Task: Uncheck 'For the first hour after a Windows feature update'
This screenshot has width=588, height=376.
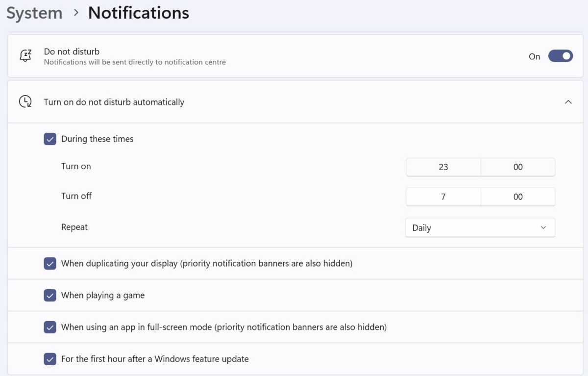Action: tap(50, 359)
